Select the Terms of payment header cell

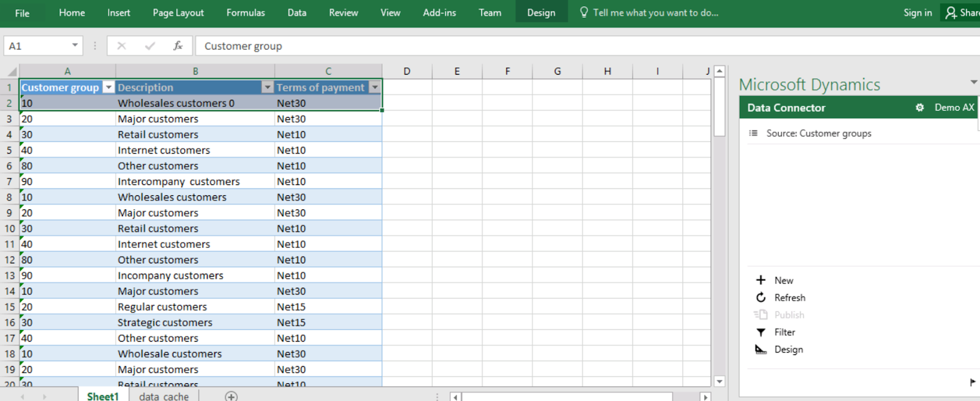[x=328, y=88]
